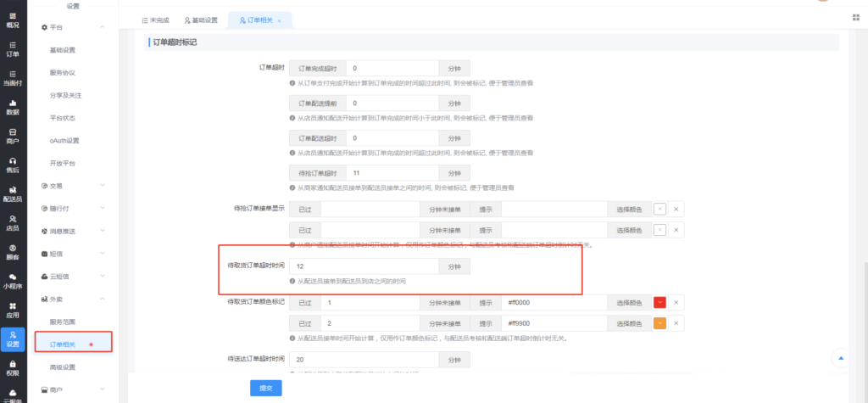The width and height of the screenshot is (868, 403).
Task: Open 应用 apps grid icon
Action: click(x=12, y=309)
